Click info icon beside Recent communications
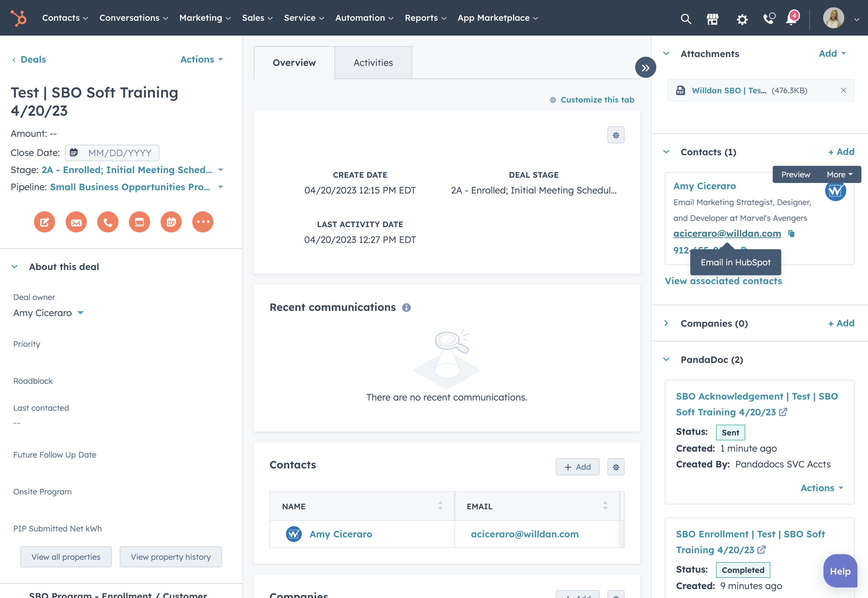The width and height of the screenshot is (868, 598). click(x=406, y=308)
